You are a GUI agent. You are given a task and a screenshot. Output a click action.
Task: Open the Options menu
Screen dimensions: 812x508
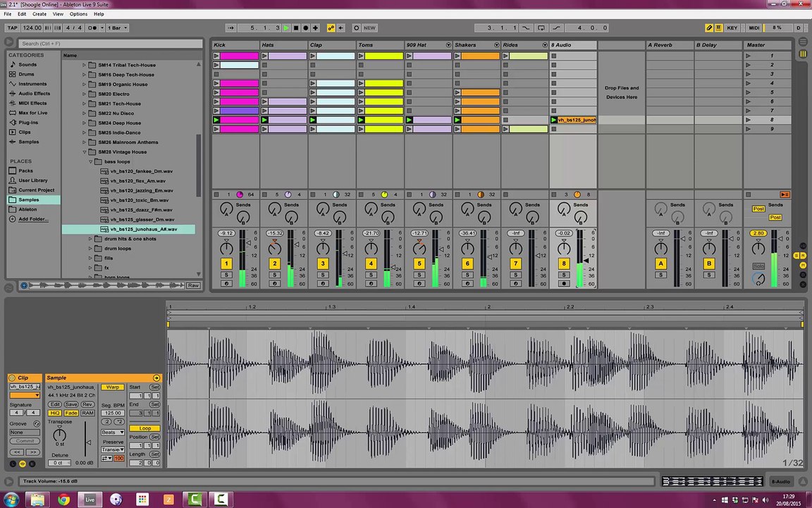79,14
